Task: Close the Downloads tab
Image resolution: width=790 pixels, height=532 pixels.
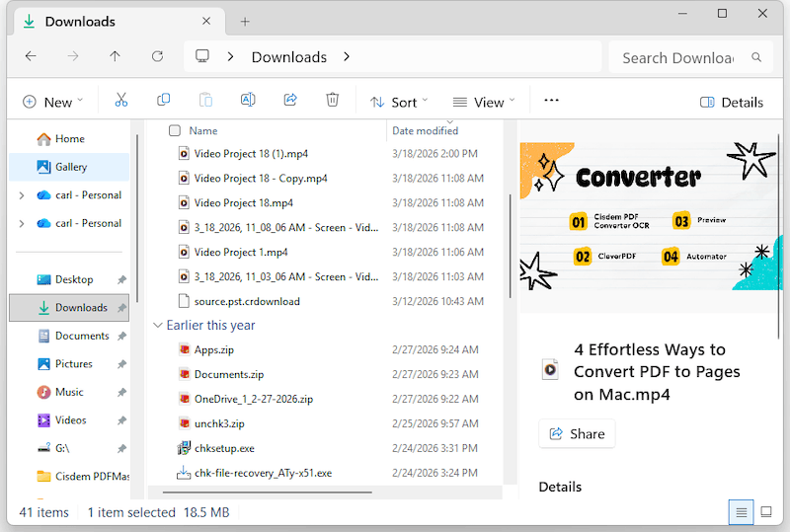Action: point(206,21)
